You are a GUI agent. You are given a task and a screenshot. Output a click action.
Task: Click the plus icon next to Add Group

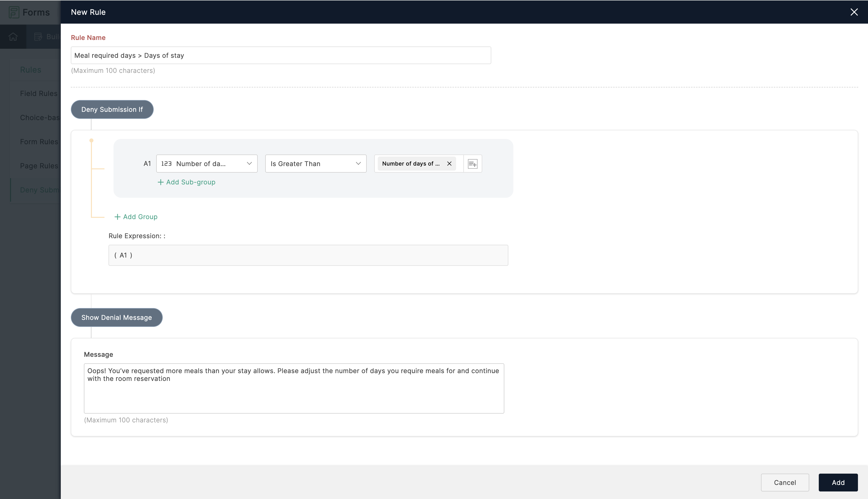click(x=117, y=217)
